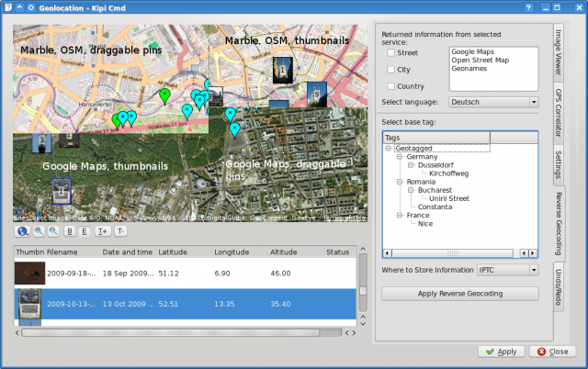Open the Select language dropdown
Viewport: 588px width, 369px height.
[x=493, y=102]
